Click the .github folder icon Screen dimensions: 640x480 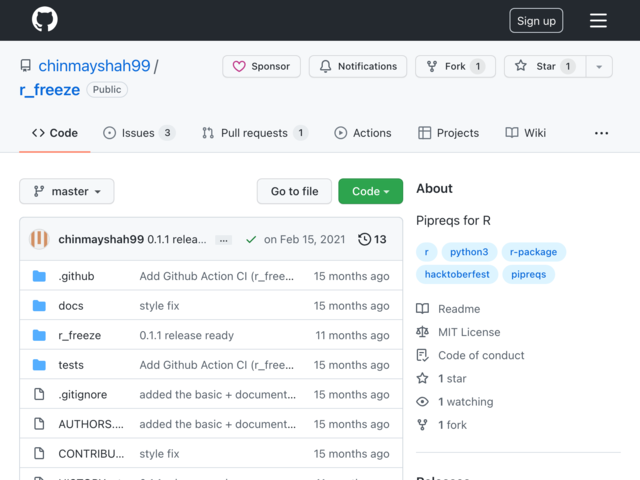click(39, 276)
